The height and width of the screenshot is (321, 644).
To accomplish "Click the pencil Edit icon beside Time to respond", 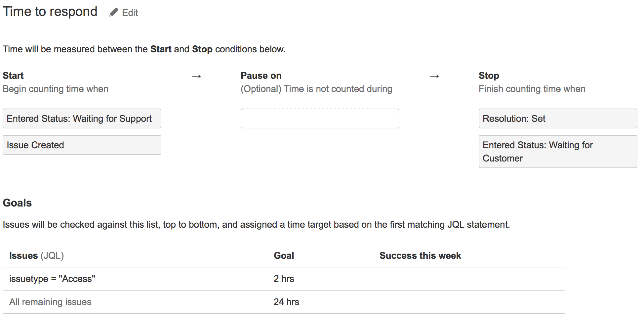I will pyautogui.click(x=114, y=12).
